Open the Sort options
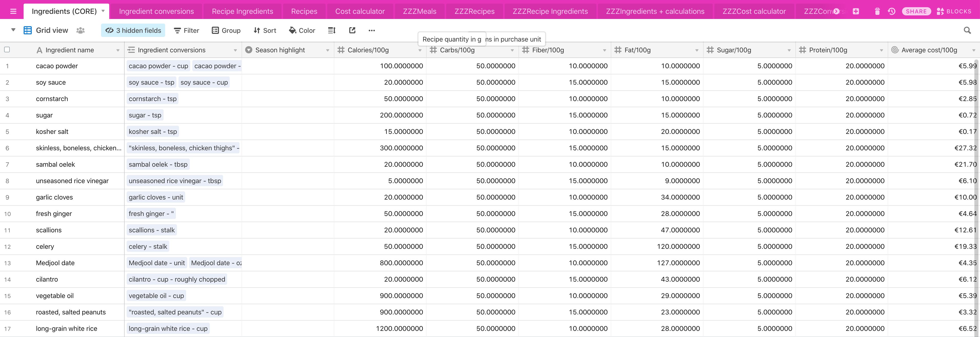This screenshot has width=980, height=337. [265, 31]
